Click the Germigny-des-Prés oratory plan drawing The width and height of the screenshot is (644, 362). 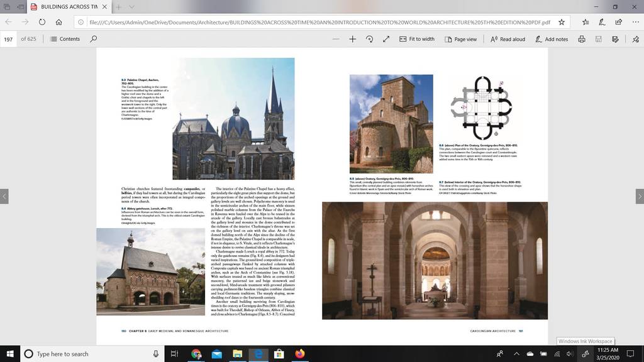click(481, 108)
